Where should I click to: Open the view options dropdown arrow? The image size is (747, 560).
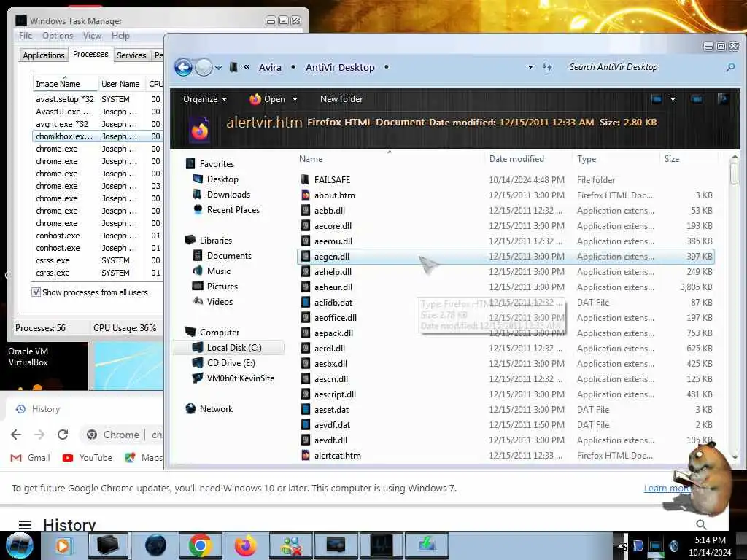[673, 99]
